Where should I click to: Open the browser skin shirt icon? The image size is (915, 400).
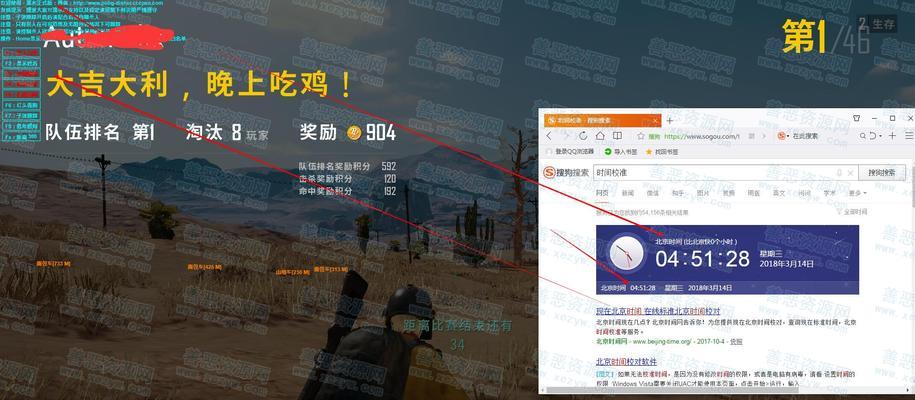point(857,118)
